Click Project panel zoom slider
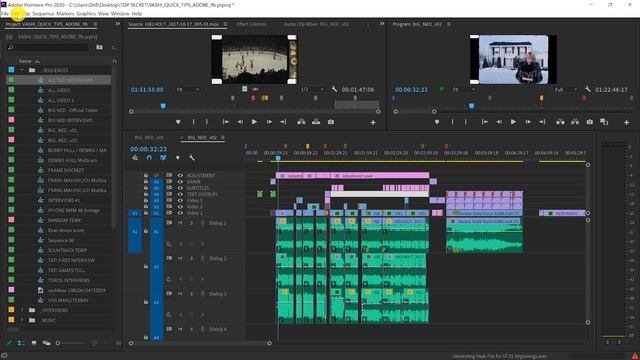This screenshot has width=640, height=360. coord(70,343)
